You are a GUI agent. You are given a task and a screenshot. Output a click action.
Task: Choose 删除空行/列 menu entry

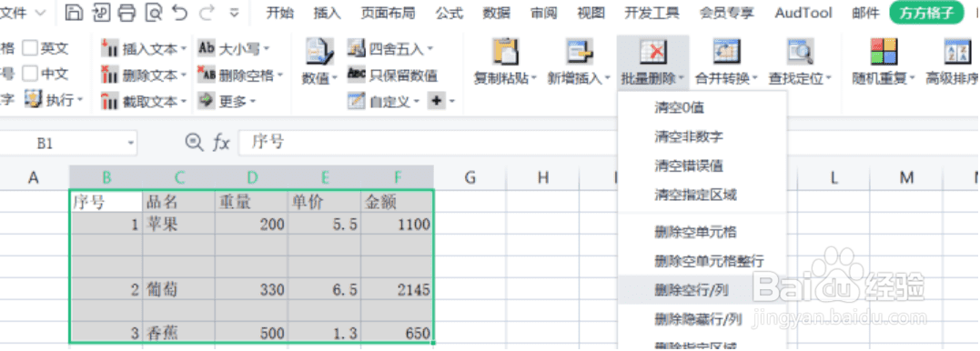click(702, 290)
